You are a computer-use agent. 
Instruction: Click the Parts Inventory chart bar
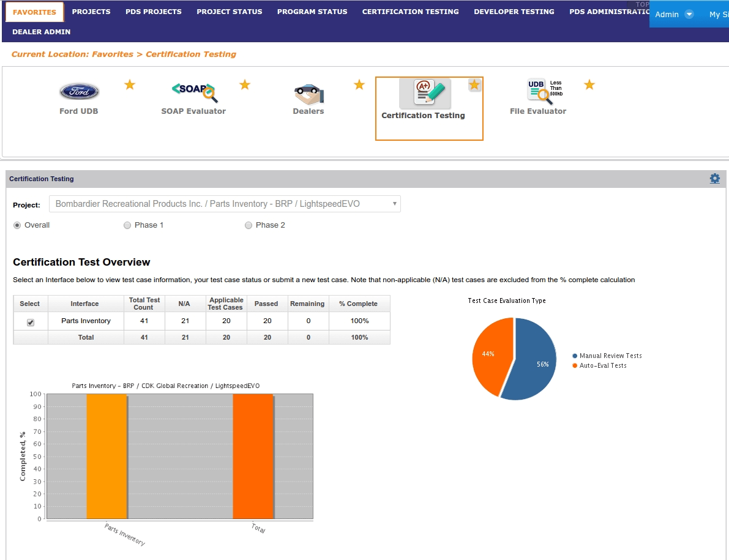pos(107,457)
